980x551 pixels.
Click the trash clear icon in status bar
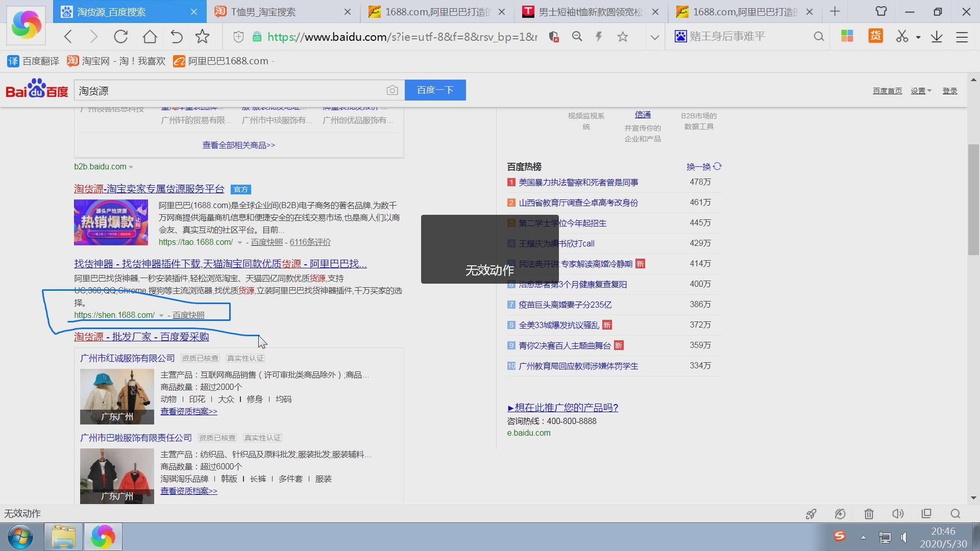[x=869, y=514]
